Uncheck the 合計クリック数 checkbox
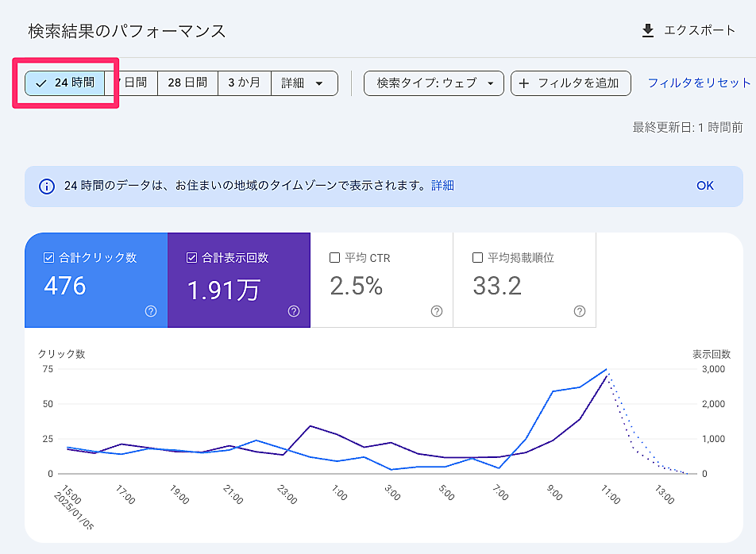Image resolution: width=756 pixels, height=554 pixels. point(48,258)
